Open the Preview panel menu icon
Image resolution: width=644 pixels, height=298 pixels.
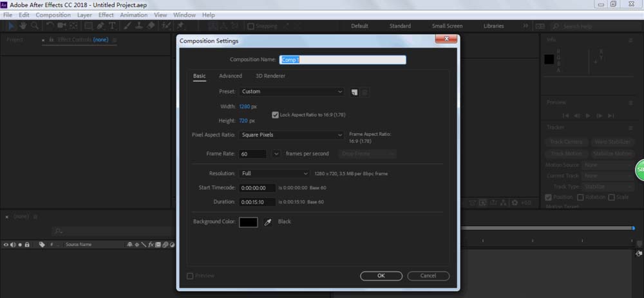point(630,102)
